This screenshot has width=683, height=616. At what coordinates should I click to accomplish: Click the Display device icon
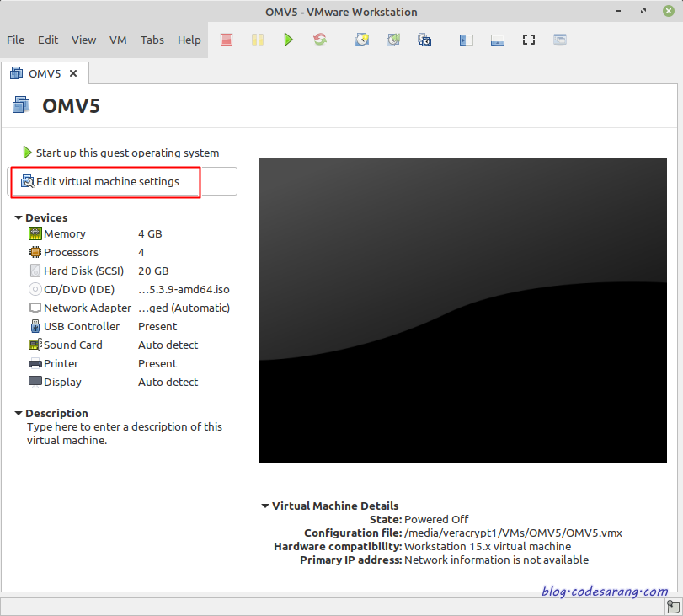coord(35,382)
